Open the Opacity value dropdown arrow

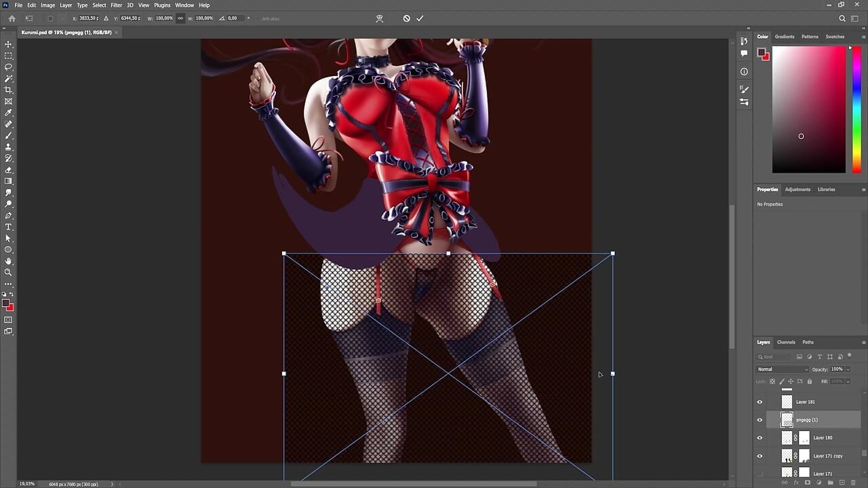848,369
